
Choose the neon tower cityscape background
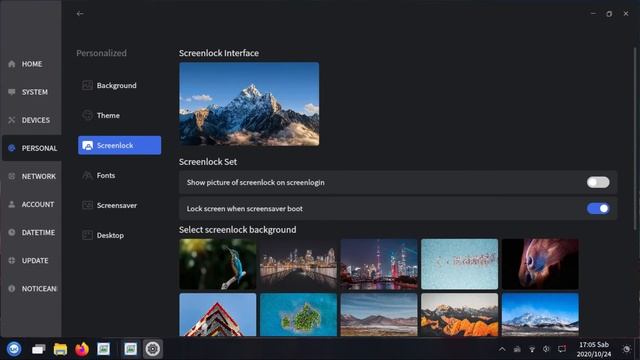[x=379, y=264]
